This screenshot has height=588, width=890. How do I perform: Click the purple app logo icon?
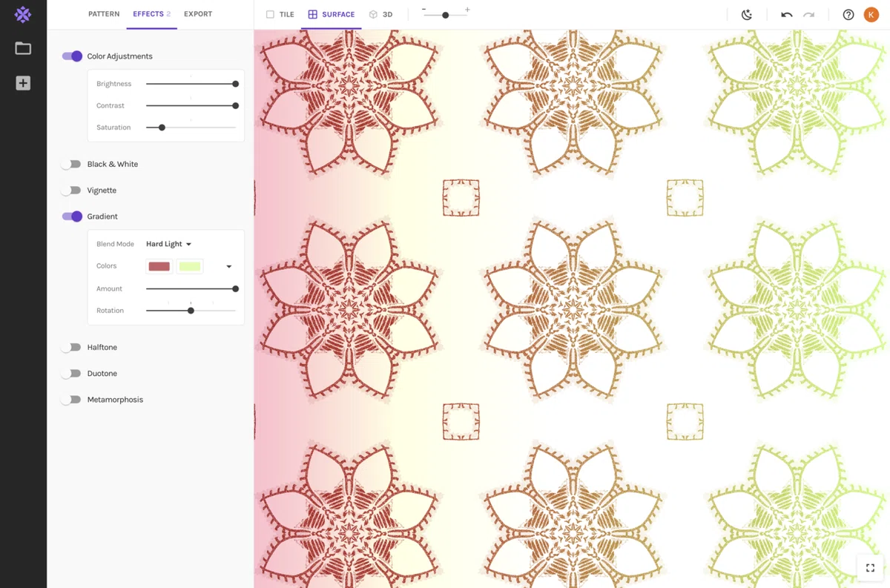pos(23,14)
